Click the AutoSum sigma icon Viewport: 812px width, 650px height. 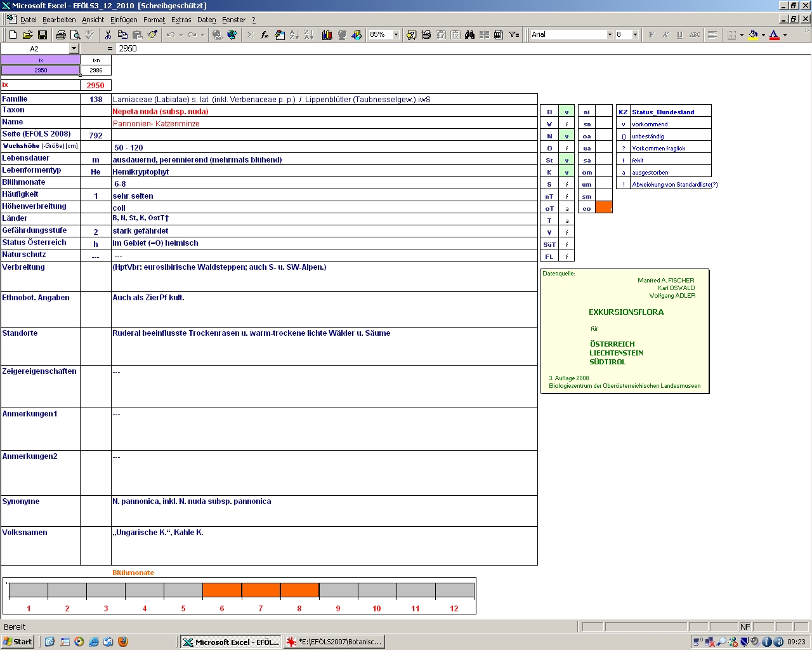pyautogui.click(x=250, y=35)
